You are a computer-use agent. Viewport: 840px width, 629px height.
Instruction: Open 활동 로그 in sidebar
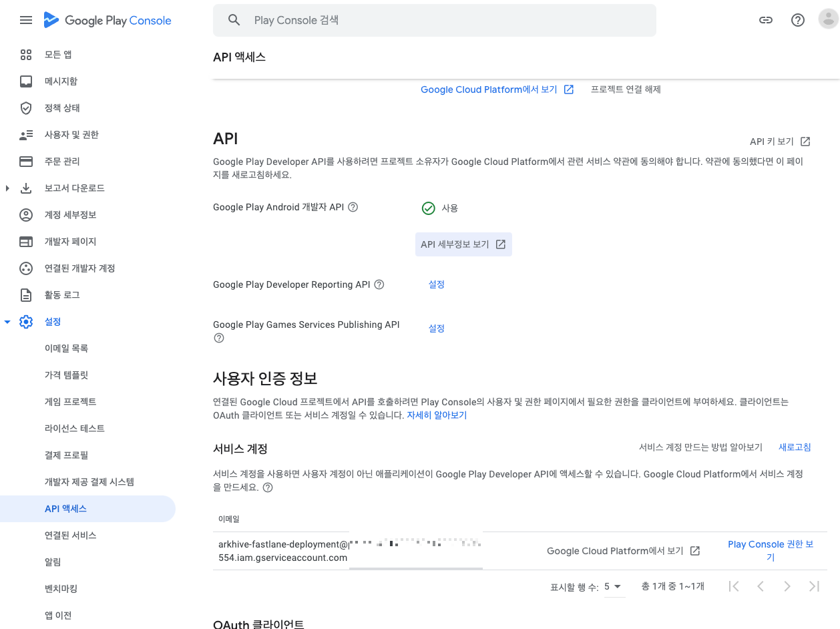[62, 295]
